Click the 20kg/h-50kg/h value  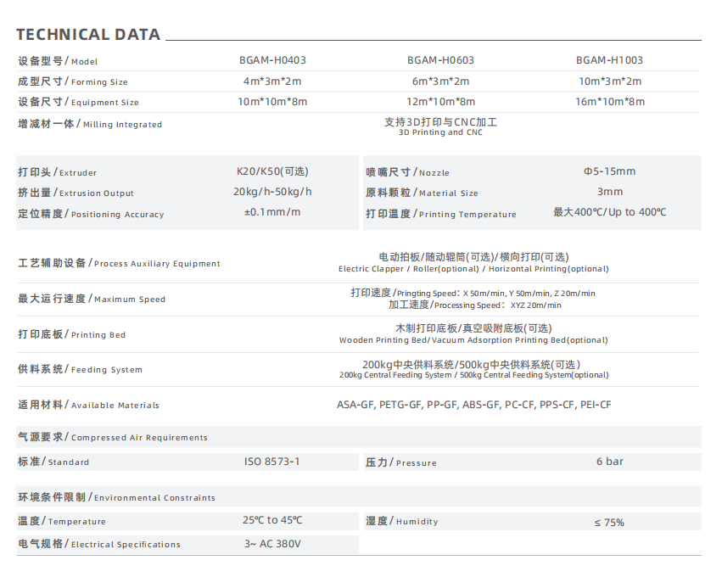[272, 192]
